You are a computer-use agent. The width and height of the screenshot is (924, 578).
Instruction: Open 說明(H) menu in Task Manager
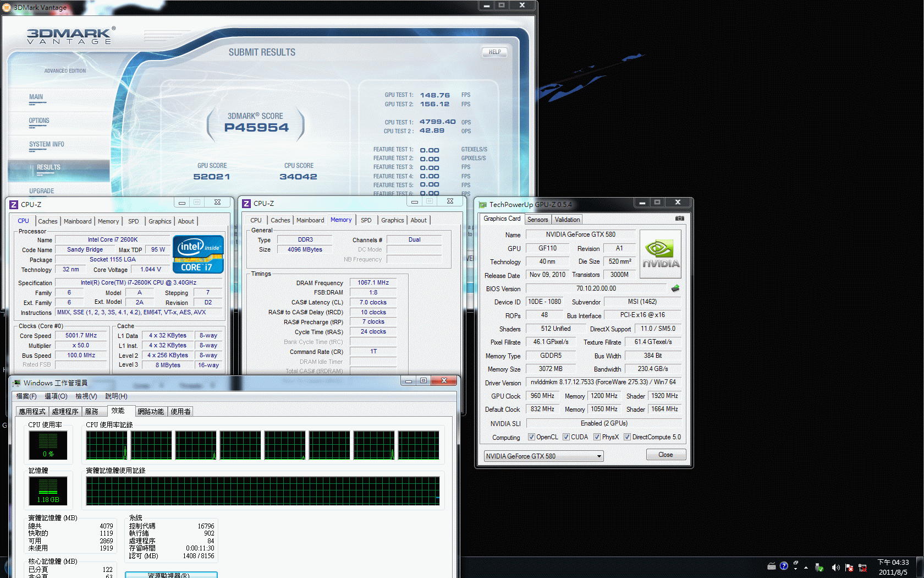(x=116, y=396)
